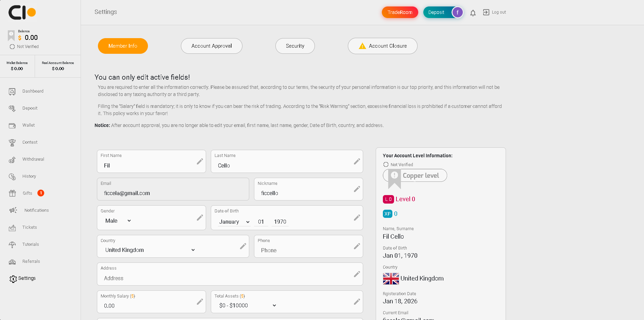Click the purple profile avatar icon
The height and width of the screenshot is (320, 644).
pos(457,13)
